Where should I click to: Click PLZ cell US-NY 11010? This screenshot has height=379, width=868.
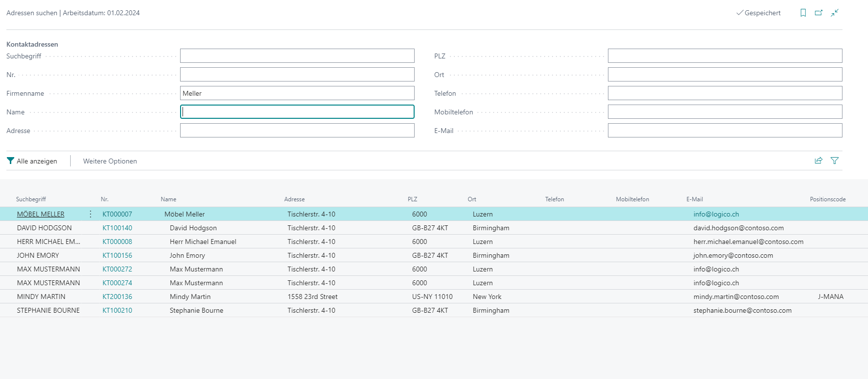coord(432,297)
